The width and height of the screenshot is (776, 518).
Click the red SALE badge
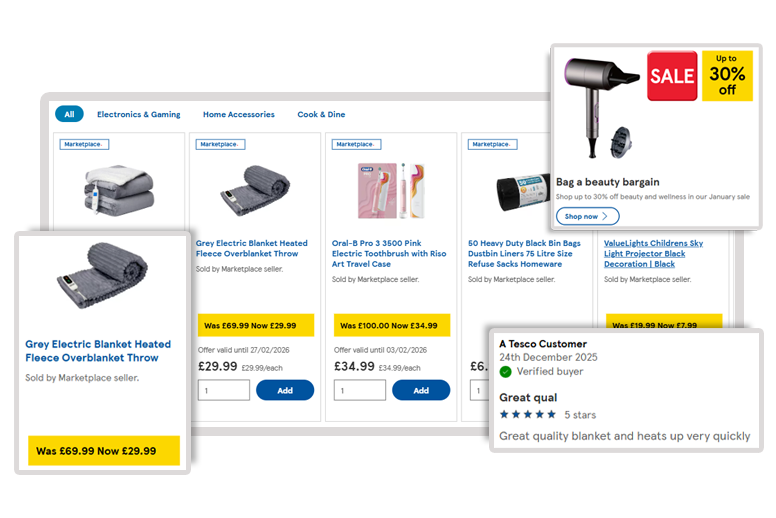pyautogui.click(x=672, y=76)
